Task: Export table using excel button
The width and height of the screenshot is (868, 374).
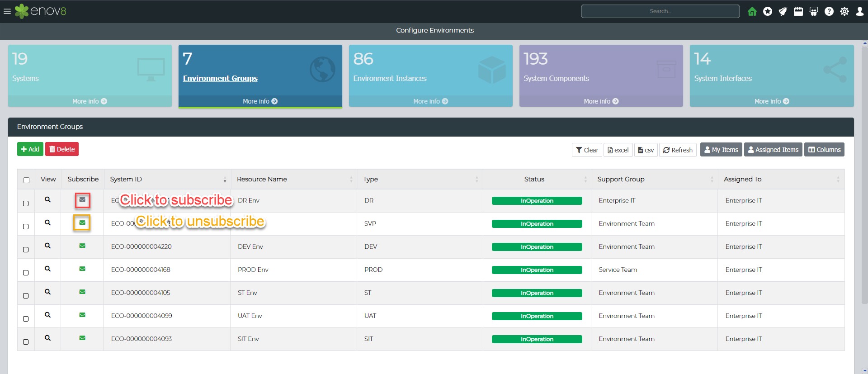Action: tap(618, 150)
